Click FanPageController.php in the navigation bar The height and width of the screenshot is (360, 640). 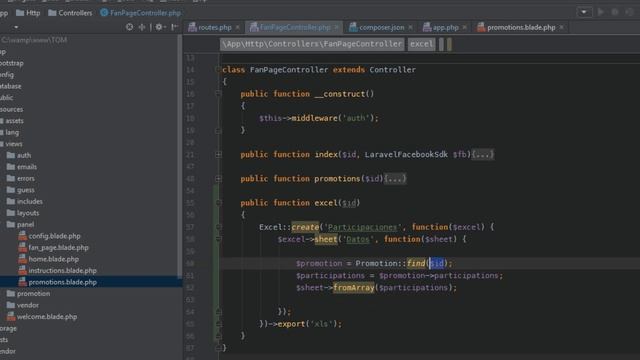coord(140,13)
